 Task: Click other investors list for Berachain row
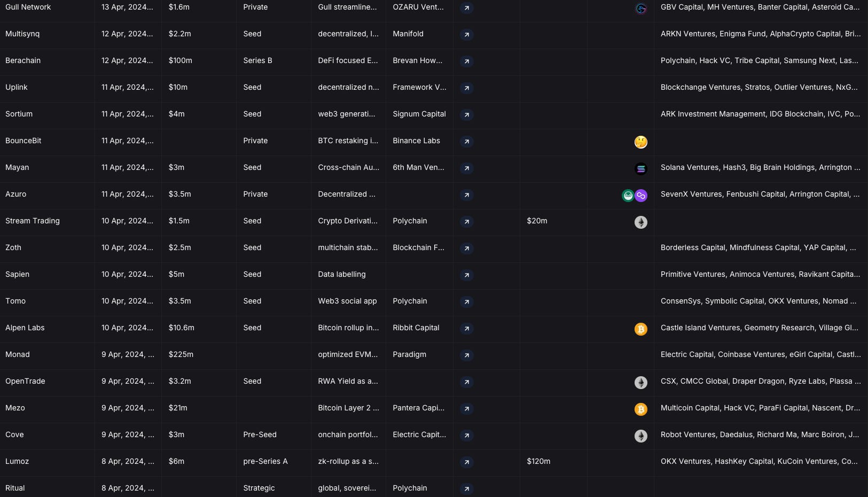coord(760,60)
